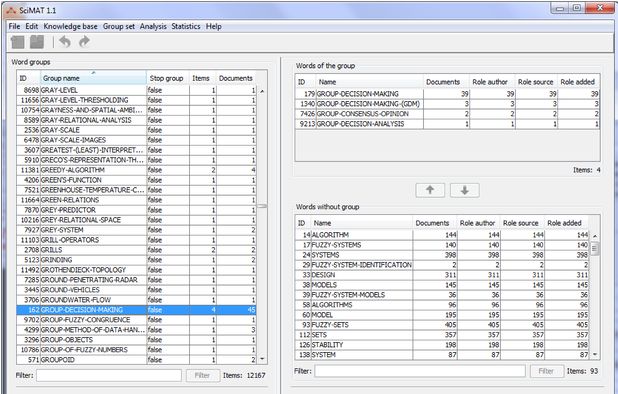Viewport: 618px width, 394px height.
Task: Select the GRILL-OPERATORS row
Action: click(136, 240)
